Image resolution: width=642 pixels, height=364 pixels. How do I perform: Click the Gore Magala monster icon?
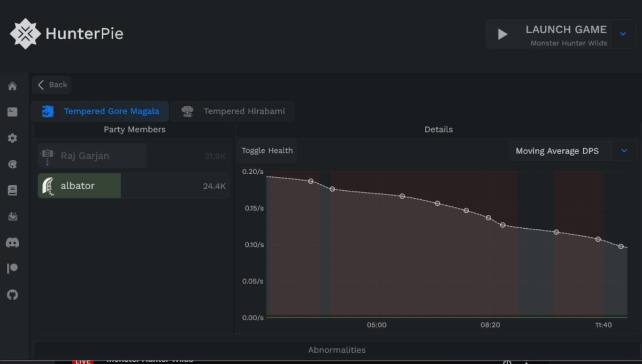click(x=48, y=111)
